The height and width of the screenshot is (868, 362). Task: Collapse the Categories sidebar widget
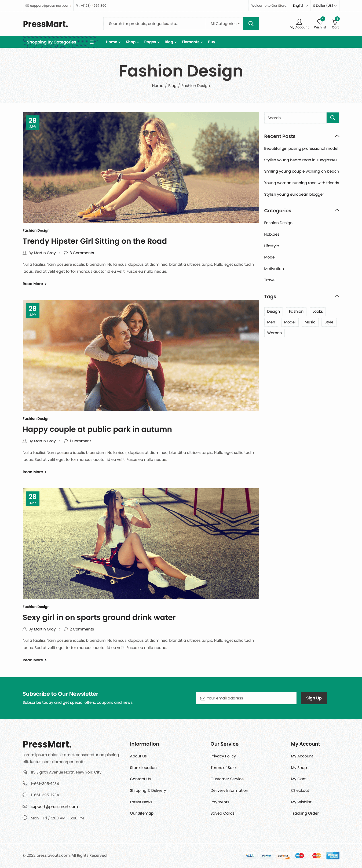coord(337,211)
